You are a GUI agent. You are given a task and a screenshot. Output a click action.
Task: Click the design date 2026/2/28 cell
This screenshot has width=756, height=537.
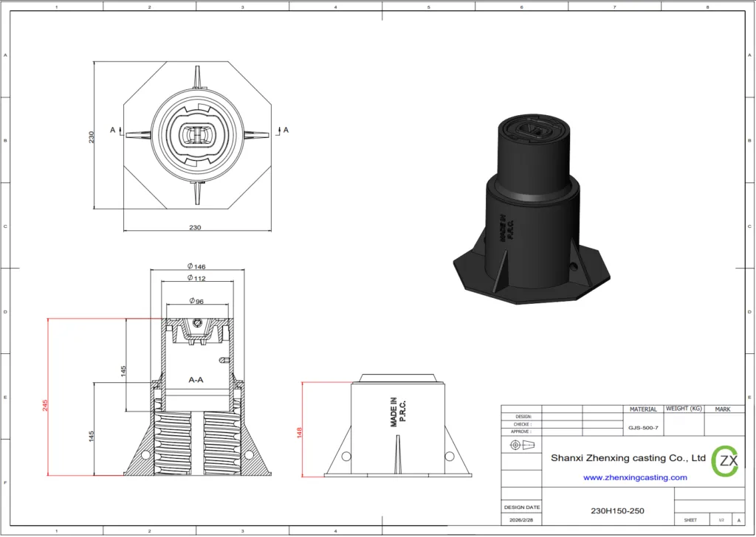[x=521, y=520]
